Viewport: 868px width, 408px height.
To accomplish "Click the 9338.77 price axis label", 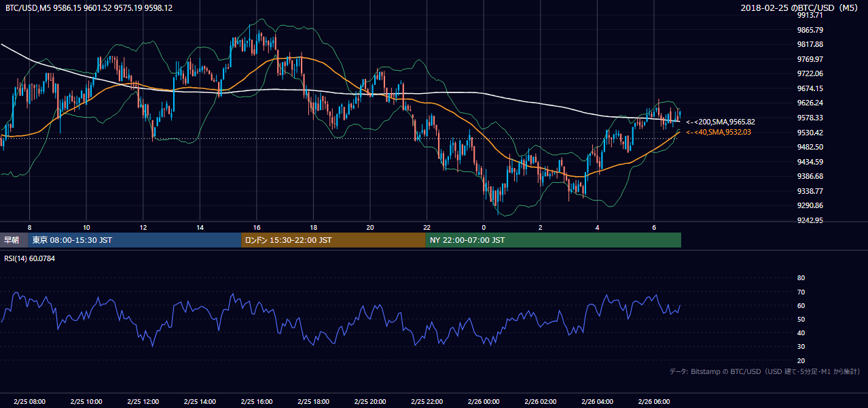I will click(x=810, y=191).
